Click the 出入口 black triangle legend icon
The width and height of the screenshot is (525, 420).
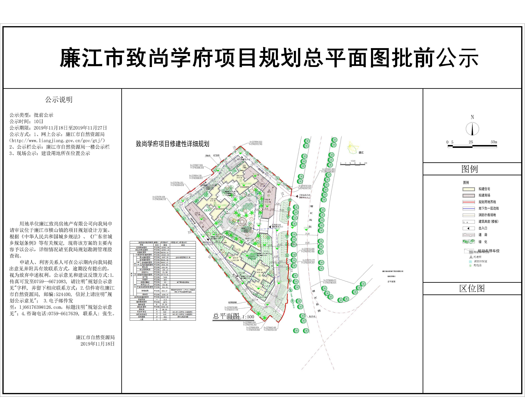click(x=468, y=228)
